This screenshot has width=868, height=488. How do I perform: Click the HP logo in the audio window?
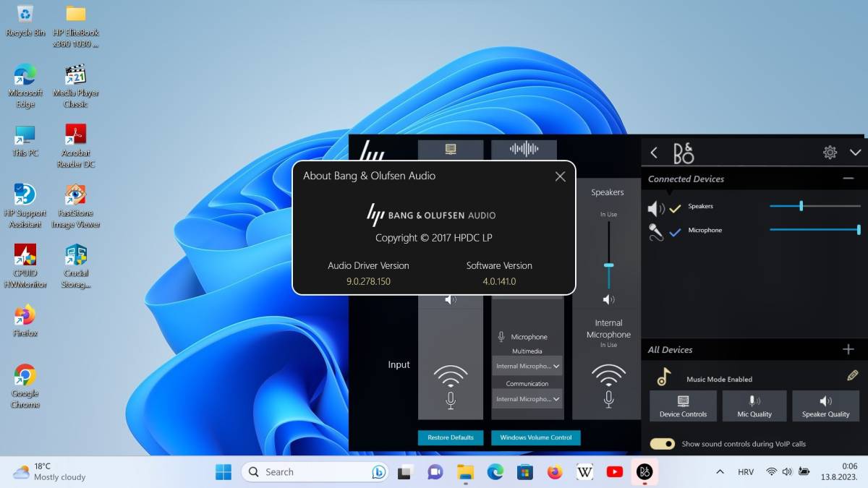pos(372,150)
